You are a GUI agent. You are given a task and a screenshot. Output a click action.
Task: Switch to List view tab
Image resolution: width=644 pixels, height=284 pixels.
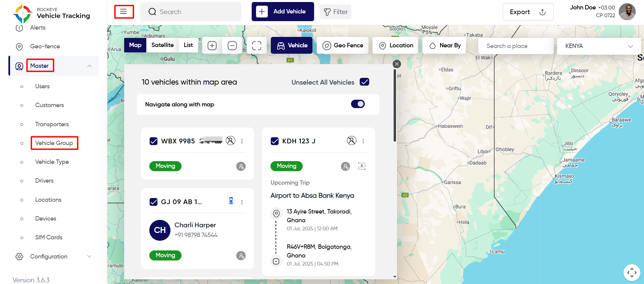click(188, 45)
